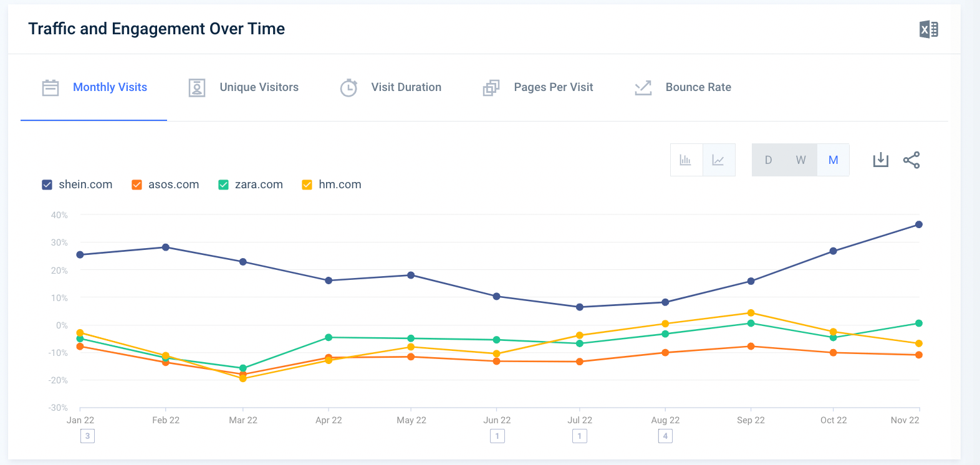Image resolution: width=980 pixels, height=465 pixels.
Task: Click shein.com data point for Oct 22
Action: click(833, 251)
